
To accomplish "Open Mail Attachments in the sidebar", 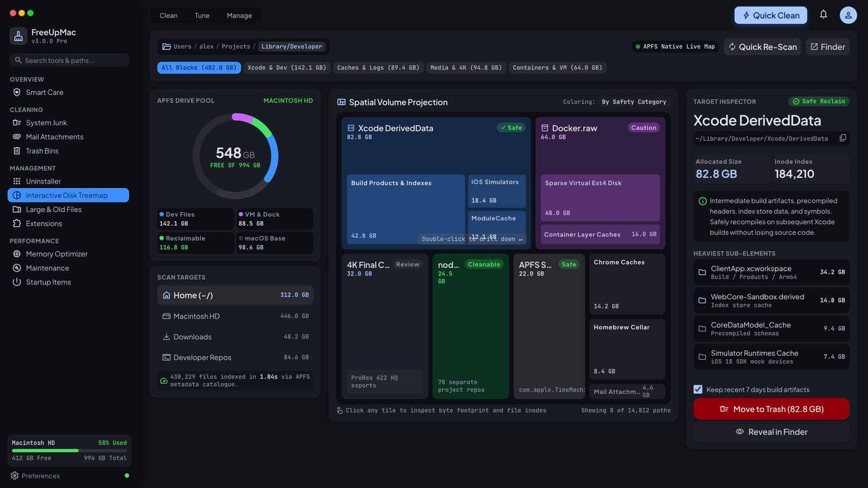I will [68, 137].
